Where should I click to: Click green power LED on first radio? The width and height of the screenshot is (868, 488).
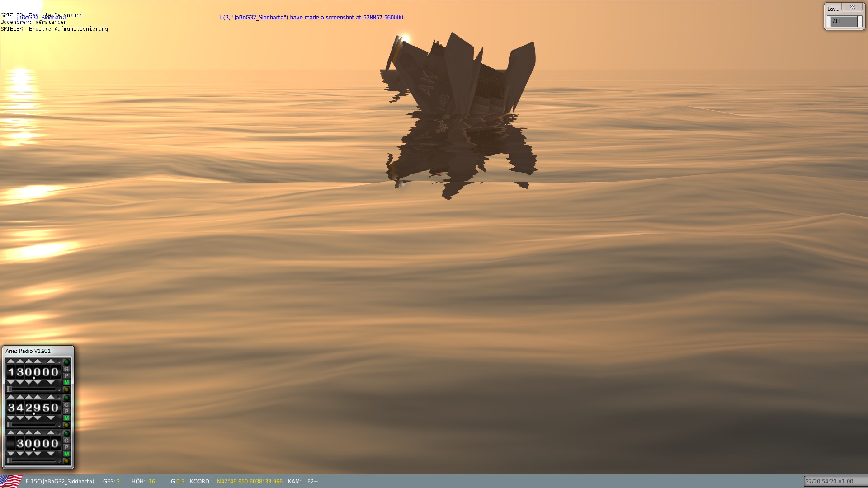66,362
